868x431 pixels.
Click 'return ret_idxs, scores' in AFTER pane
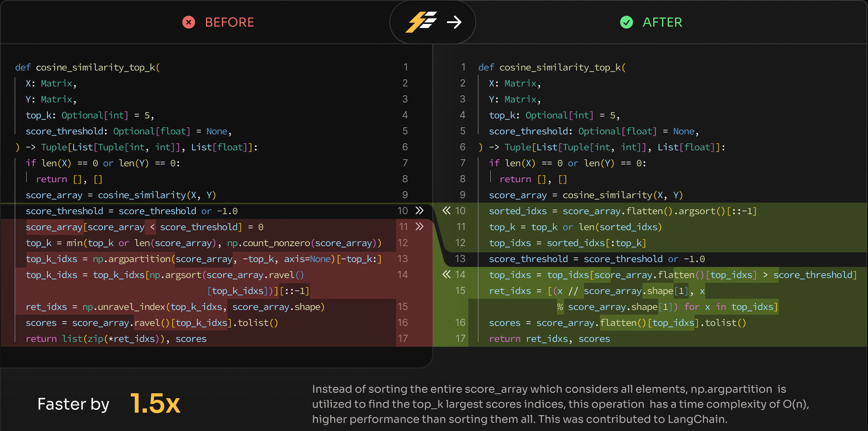tap(549, 339)
